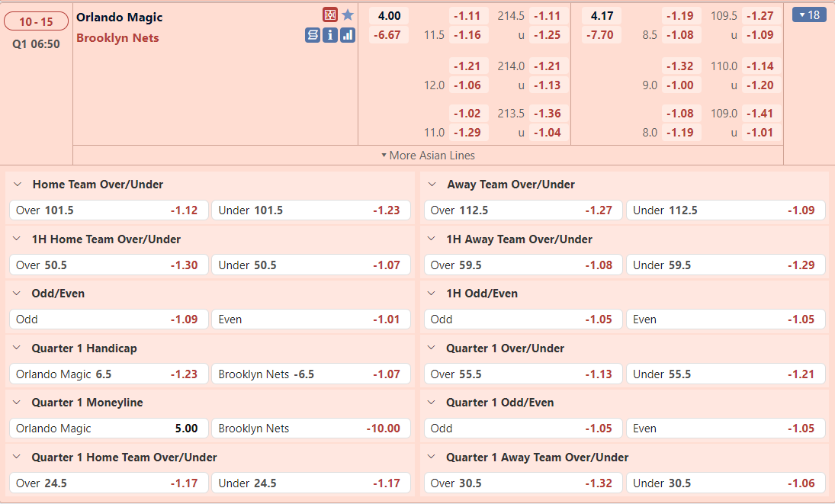Select Under 30.5 Quarter 1 away total
Viewport: 835px width, 504px height.
pyautogui.click(x=726, y=483)
